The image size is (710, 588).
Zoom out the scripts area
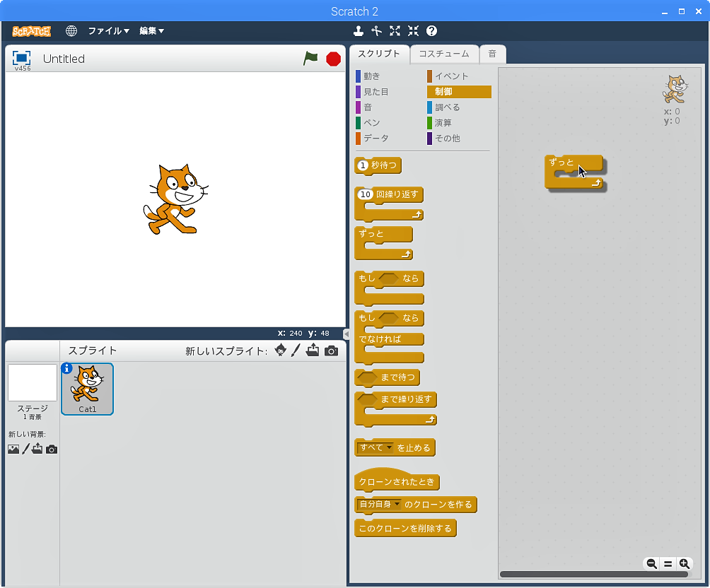pyautogui.click(x=651, y=563)
